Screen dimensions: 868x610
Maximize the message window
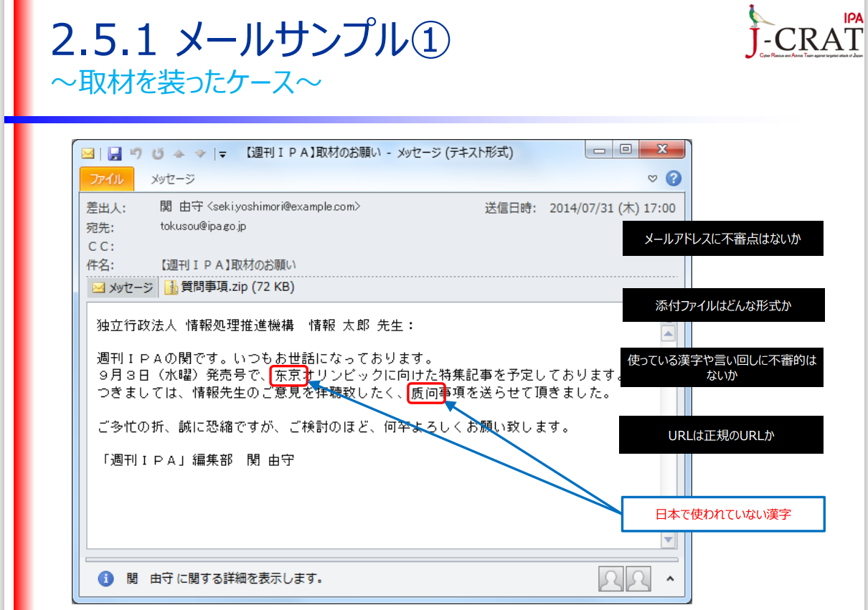pyautogui.click(x=626, y=149)
